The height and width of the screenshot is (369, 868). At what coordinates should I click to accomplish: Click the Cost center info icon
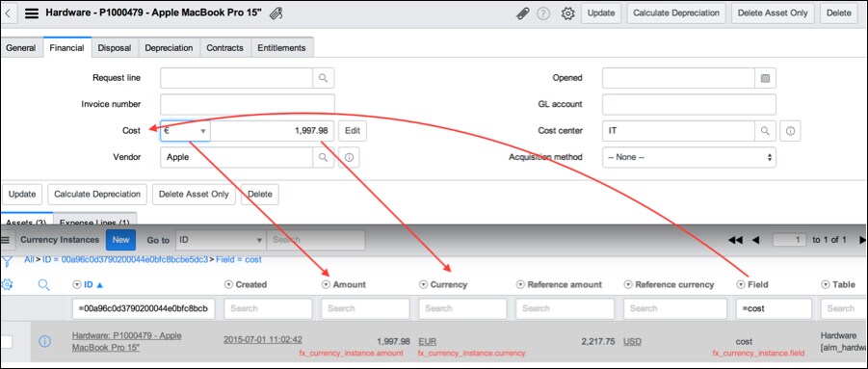click(790, 131)
